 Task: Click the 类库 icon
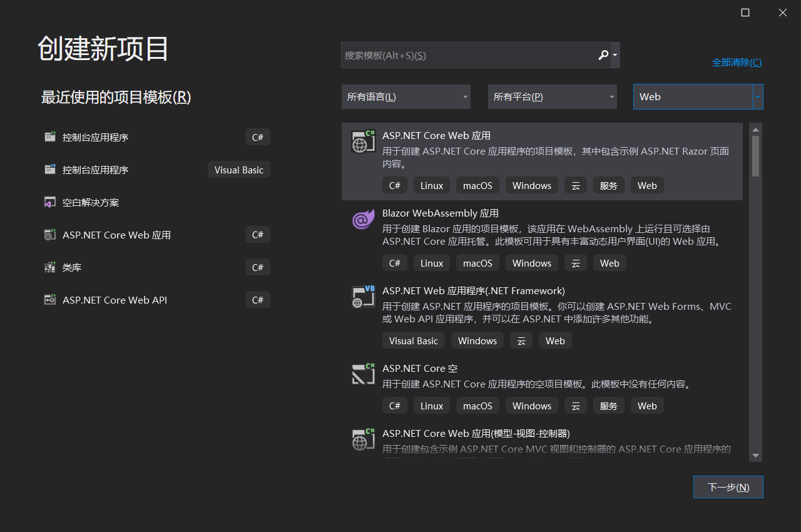pos(50,267)
